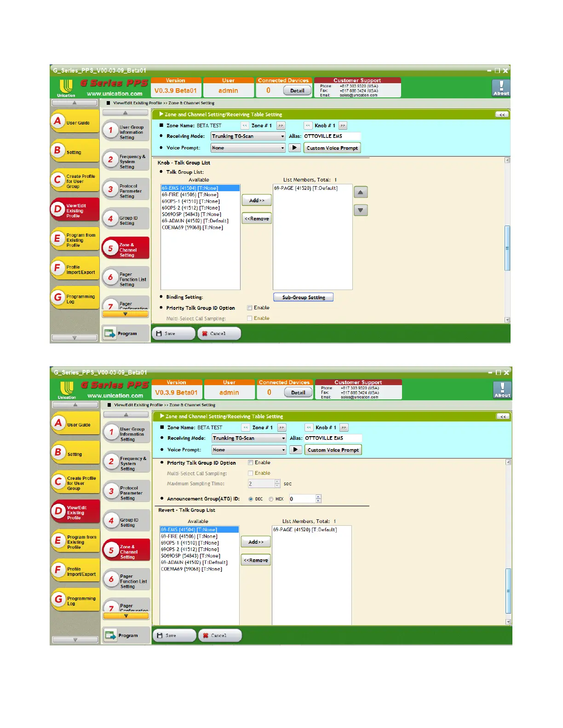Open Sub-Group Setting in top window
563x728 pixels.
304,297
